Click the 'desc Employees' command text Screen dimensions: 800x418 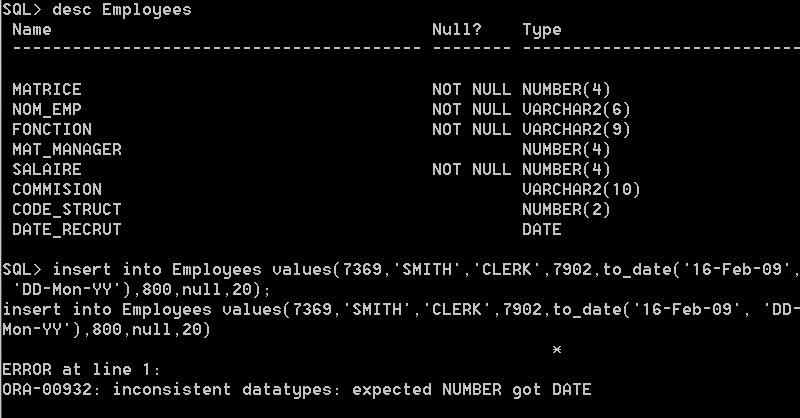(x=122, y=10)
